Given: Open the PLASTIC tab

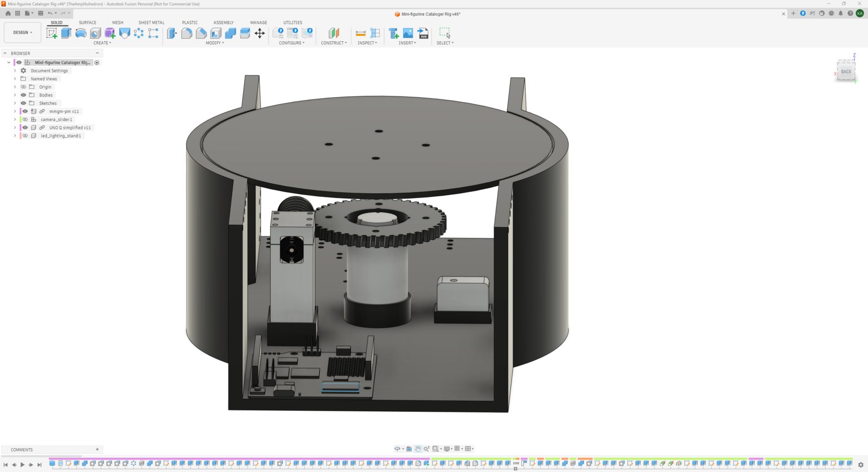Looking at the screenshot, I should click(190, 23).
